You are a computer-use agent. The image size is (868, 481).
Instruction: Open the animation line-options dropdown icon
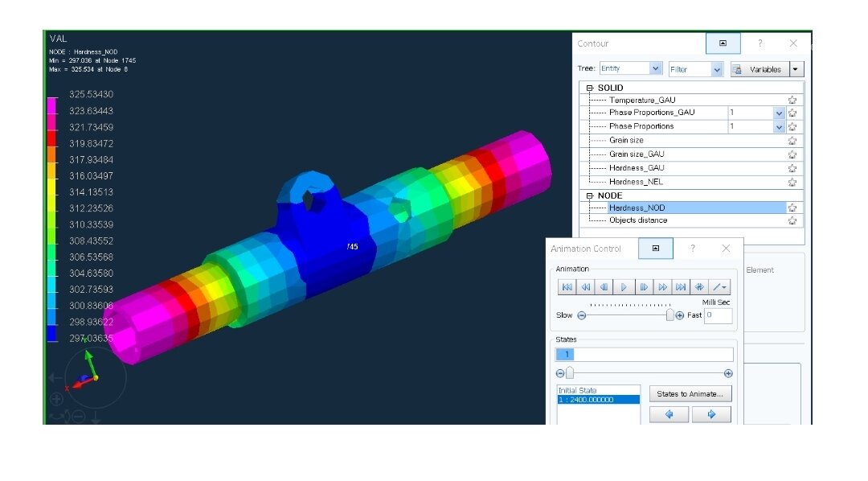pos(719,287)
